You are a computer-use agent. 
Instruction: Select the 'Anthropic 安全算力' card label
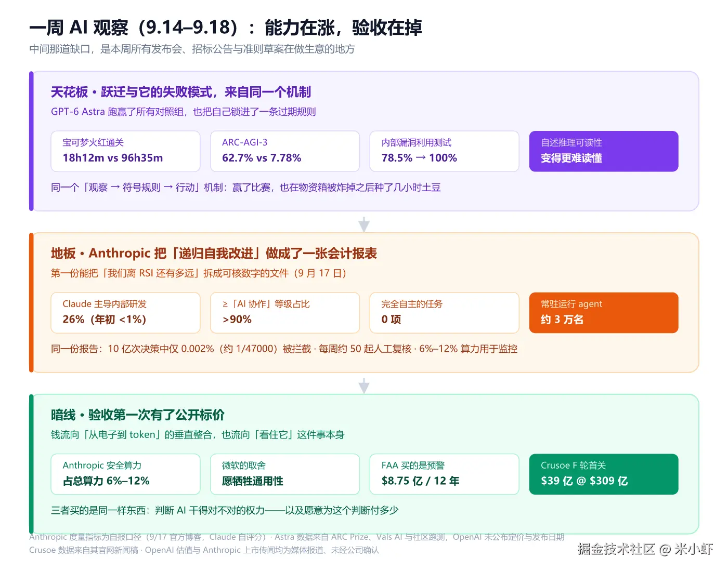click(102, 466)
